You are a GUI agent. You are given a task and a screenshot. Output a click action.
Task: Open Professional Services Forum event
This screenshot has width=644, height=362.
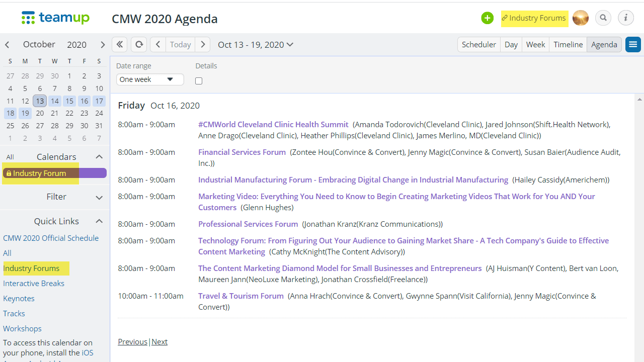click(x=248, y=224)
